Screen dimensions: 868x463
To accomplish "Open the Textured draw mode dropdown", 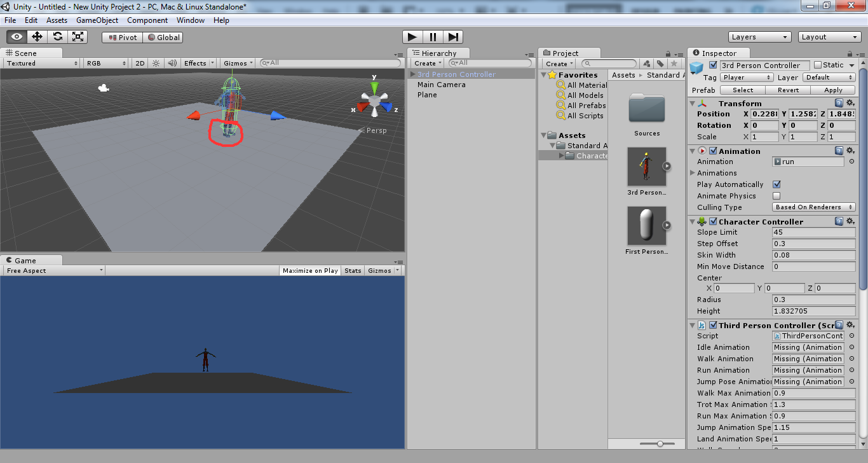I will [x=41, y=63].
